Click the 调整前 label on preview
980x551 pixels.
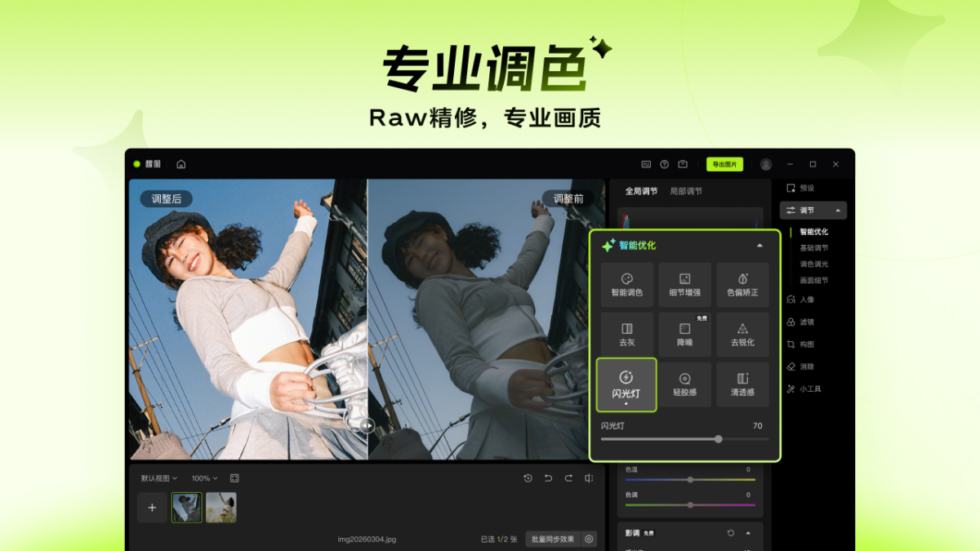pyautogui.click(x=568, y=198)
